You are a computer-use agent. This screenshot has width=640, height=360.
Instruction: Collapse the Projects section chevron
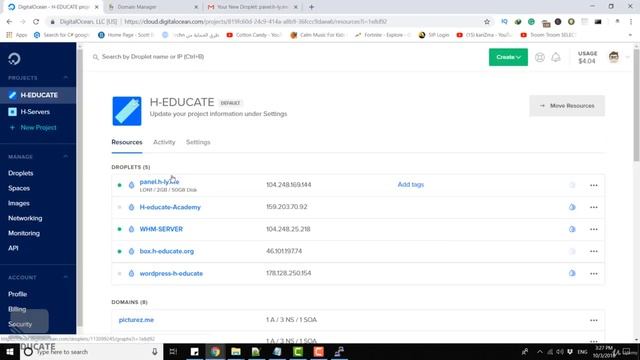[66, 78]
